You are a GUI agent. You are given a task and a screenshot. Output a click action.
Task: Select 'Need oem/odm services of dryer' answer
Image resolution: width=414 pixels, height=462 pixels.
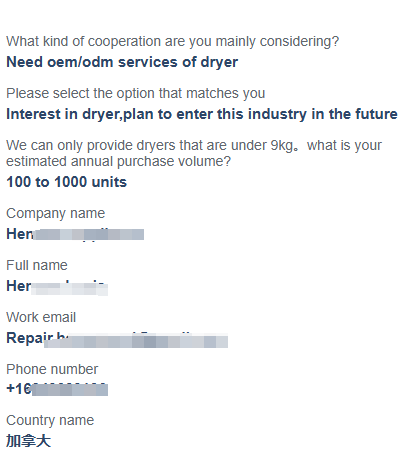(122, 62)
